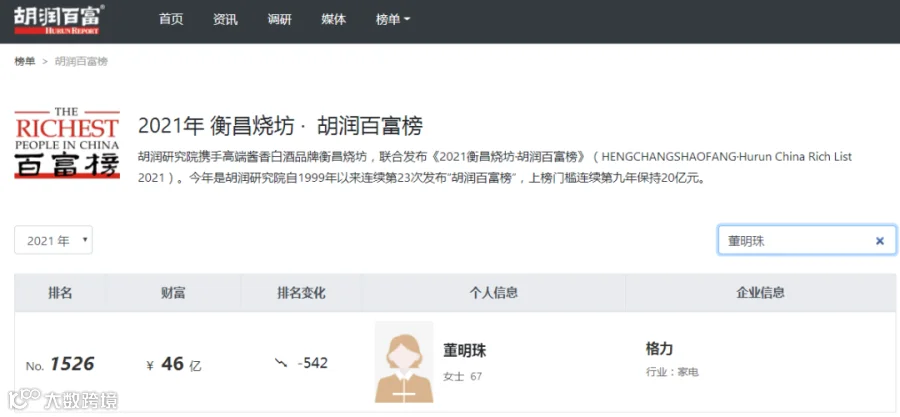Click the Richest People in China 百富榜 logo
The height and width of the screenshot is (417, 900).
(67, 143)
